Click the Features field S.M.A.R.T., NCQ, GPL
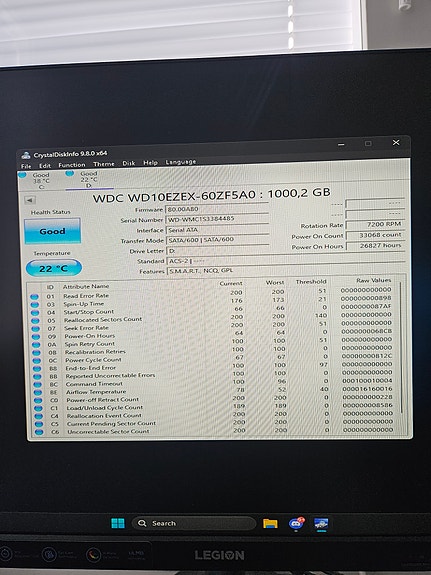 coord(286,271)
